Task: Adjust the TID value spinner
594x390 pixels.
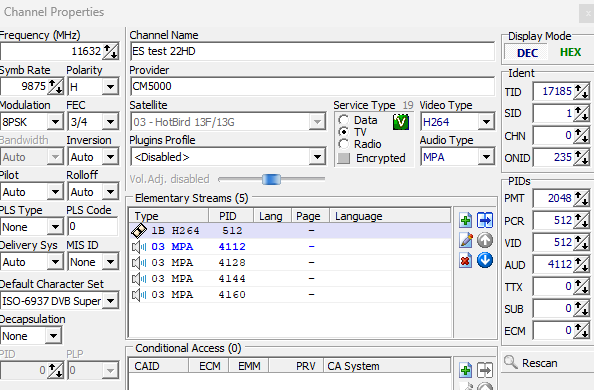Action: click(x=581, y=92)
